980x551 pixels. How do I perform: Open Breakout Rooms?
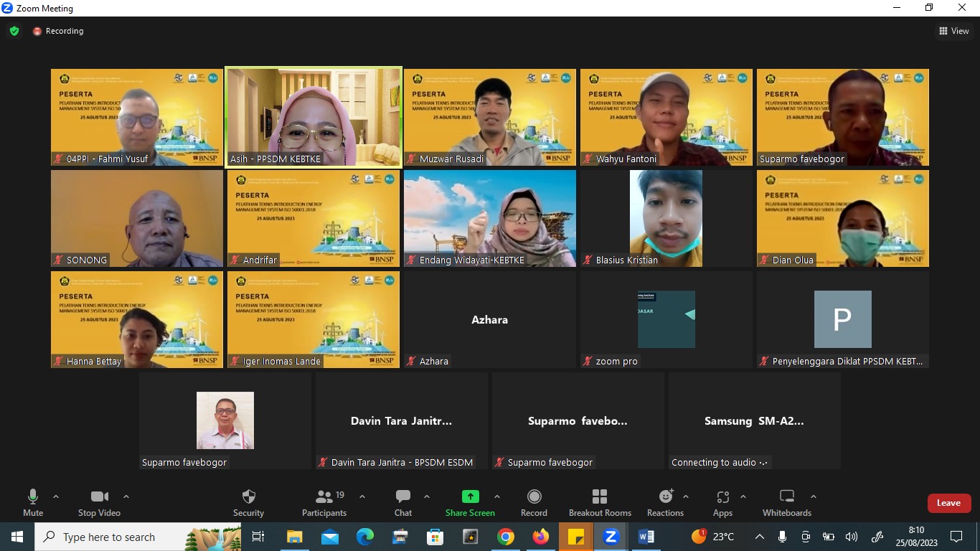click(600, 503)
